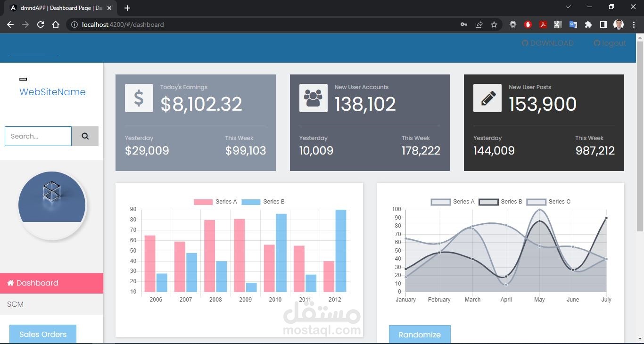The width and height of the screenshot is (644, 344).
Task: Click the logout link
Action: pyautogui.click(x=610, y=43)
